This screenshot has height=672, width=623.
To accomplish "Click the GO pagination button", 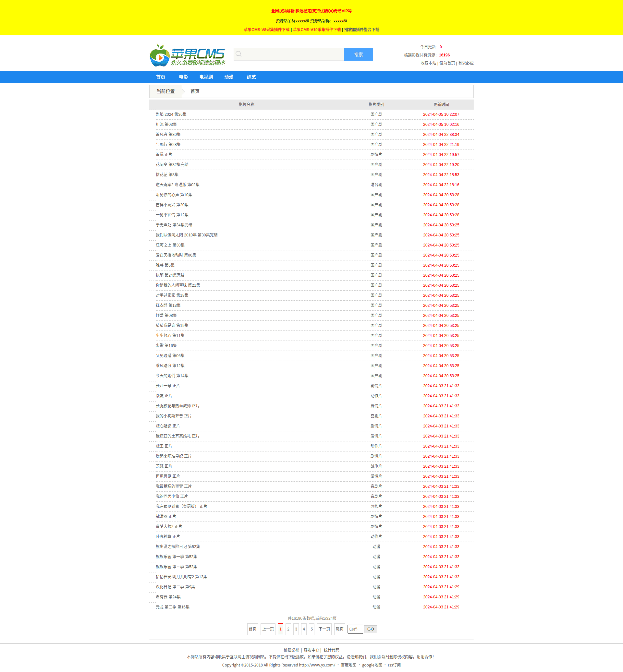I will [371, 629].
